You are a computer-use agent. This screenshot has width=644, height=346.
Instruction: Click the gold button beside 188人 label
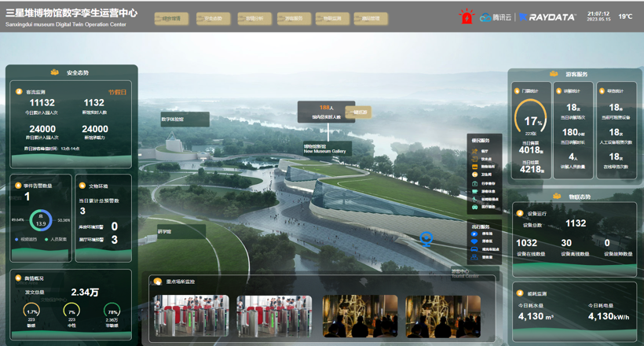click(359, 112)
